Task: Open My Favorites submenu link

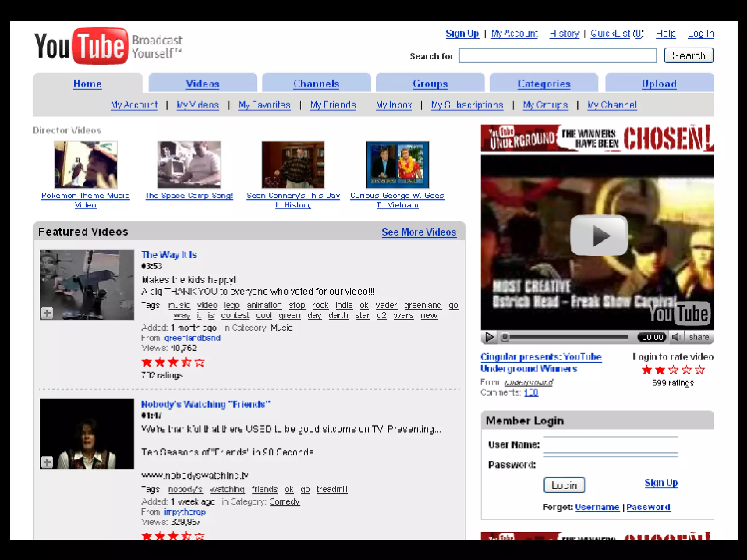Action: coord(264,105)
